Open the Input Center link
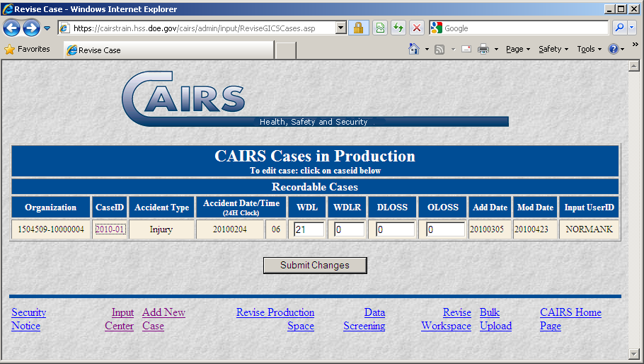Screen dimensions: 644x364 click(119, 319)
